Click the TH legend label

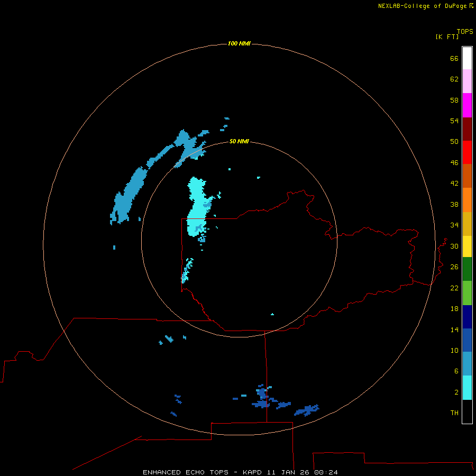pyautogui.click(x=454, y=413)
